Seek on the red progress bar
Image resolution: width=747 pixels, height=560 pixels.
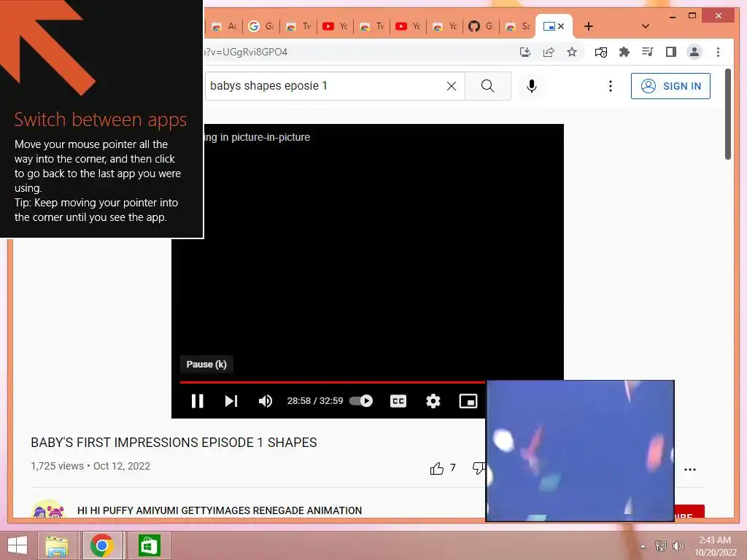click(x=332, y=382)
